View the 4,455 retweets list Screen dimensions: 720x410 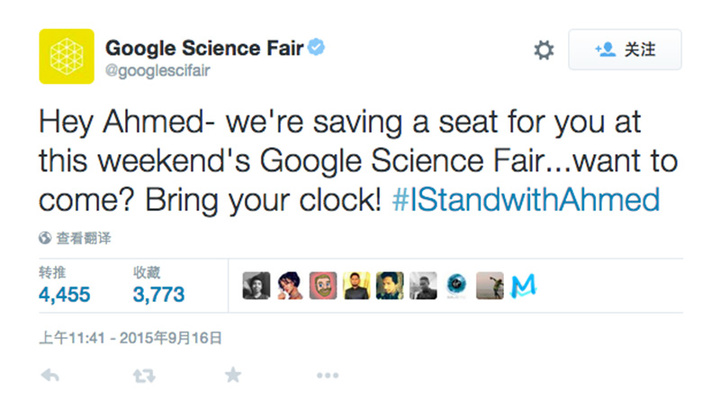(64, 294)
